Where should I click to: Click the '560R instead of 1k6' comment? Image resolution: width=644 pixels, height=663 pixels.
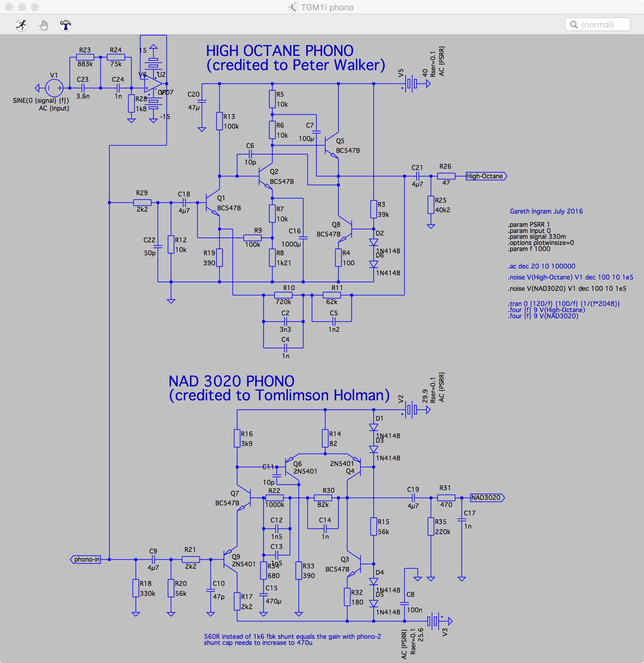[x=293, y=636]
